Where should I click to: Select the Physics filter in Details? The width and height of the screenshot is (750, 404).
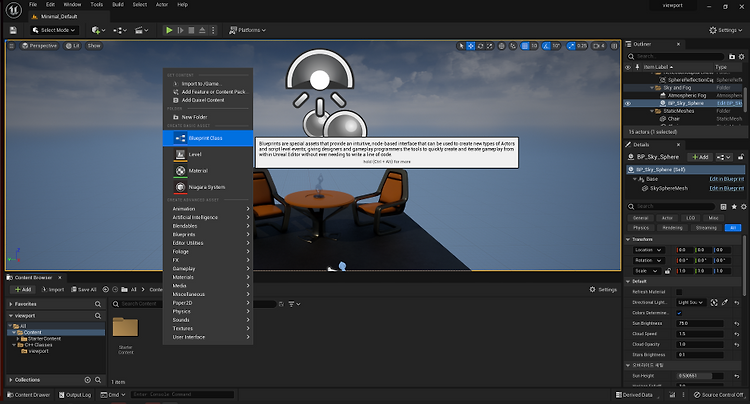click(641, 228)
